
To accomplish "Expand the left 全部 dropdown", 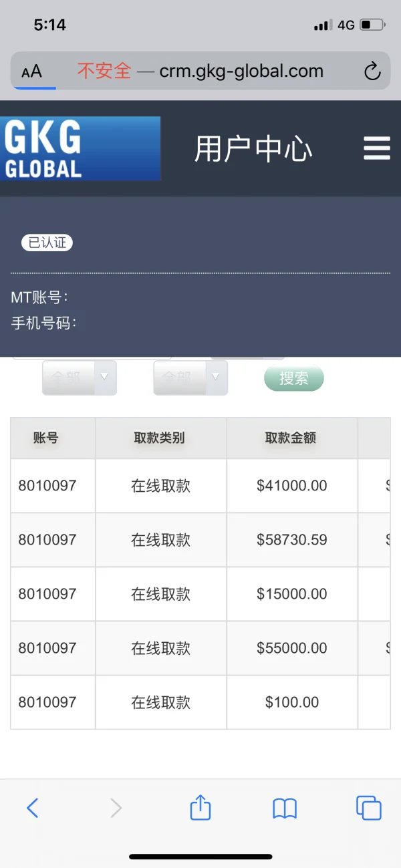I will coord(80,378).
